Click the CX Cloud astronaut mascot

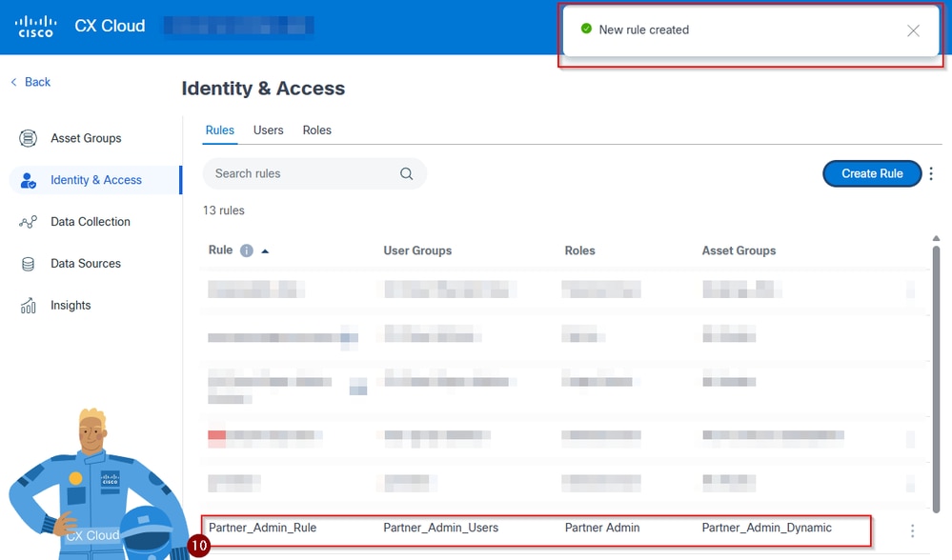pyautogui.click(x=97, y=484)
